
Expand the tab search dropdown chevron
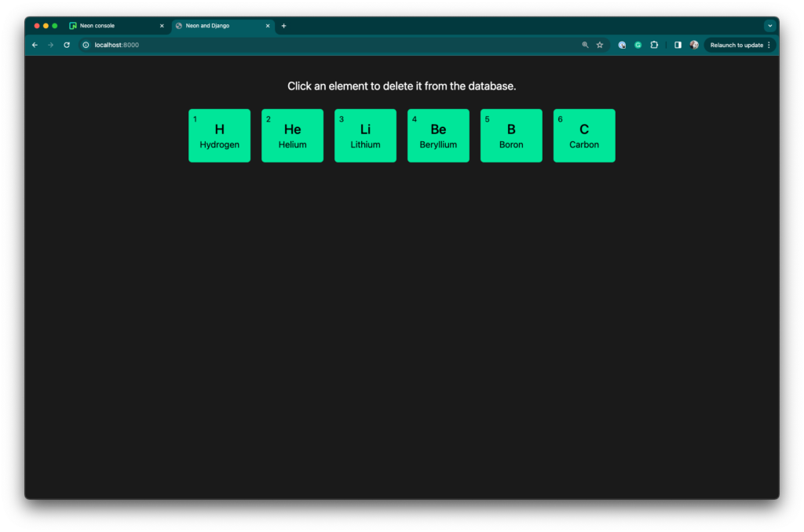[x=769, y=26]
